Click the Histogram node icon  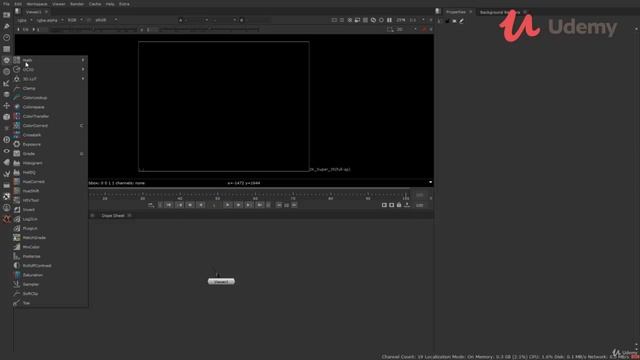tap(17, 163)
